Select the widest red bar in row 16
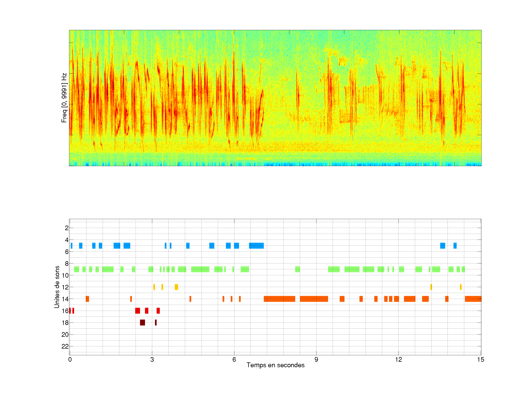 [138, 311]
